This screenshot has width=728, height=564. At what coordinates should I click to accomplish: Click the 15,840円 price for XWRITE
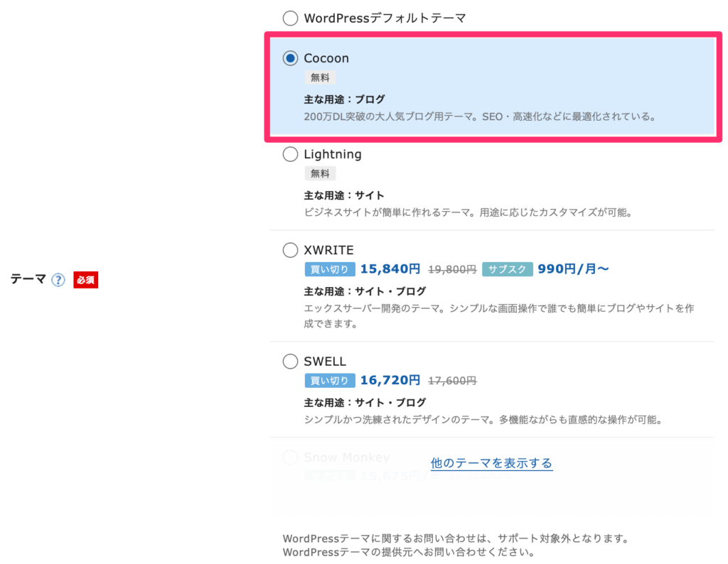tap(390, 269)
